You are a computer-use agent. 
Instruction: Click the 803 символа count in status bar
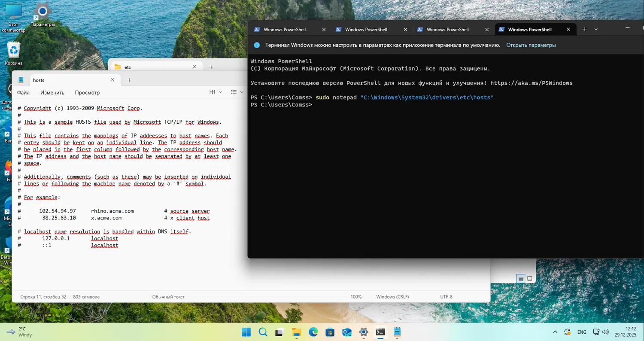point(86,297)
